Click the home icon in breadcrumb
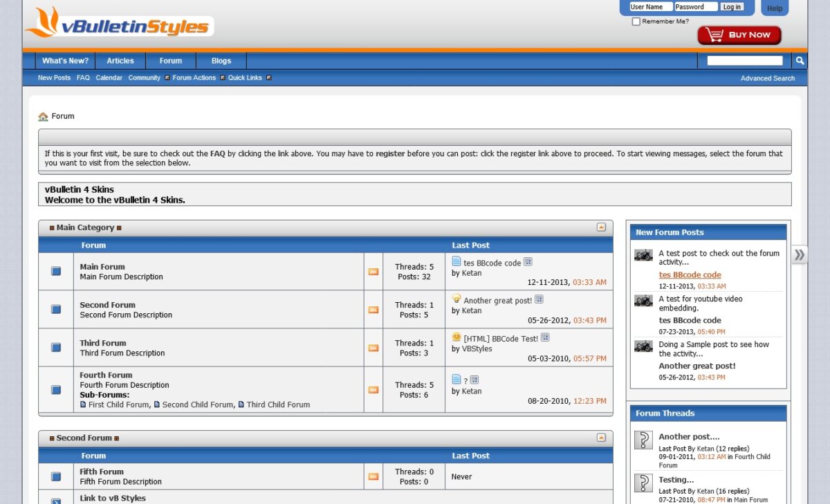 pyautogui.click(x=43, y=117)
